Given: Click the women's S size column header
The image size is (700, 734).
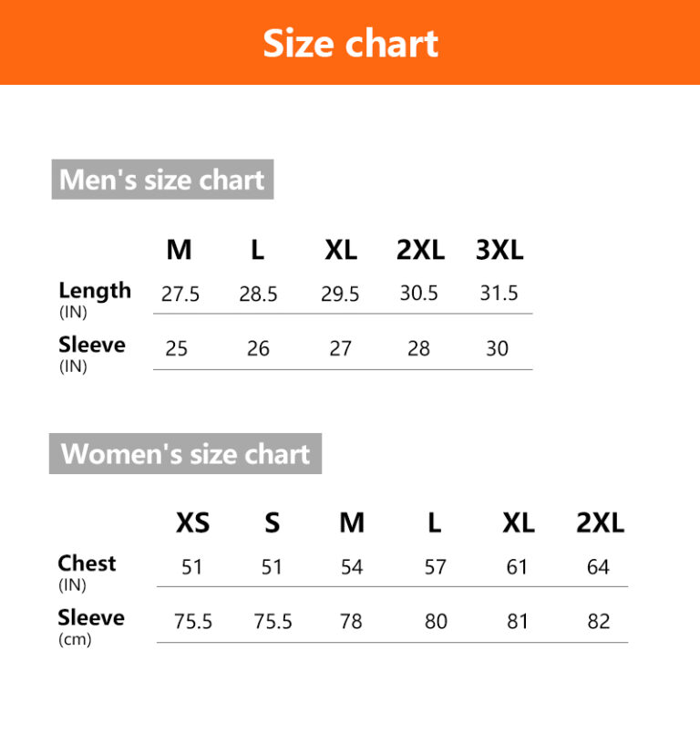Looking at the screenshot, I should click(273, 523).
